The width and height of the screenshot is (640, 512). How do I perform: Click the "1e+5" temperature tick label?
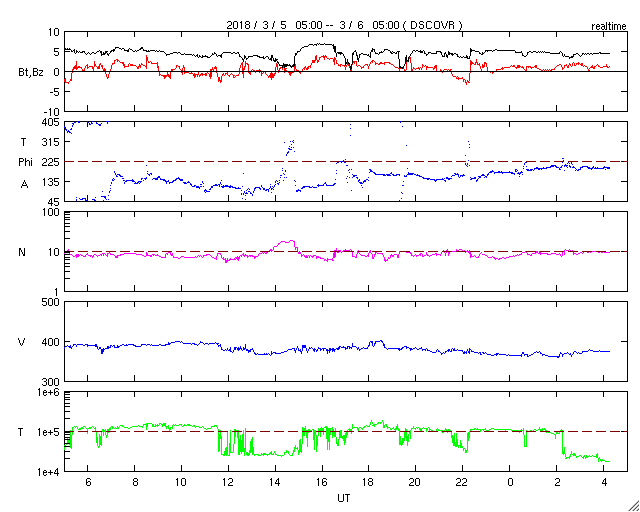tap(49, 432)
